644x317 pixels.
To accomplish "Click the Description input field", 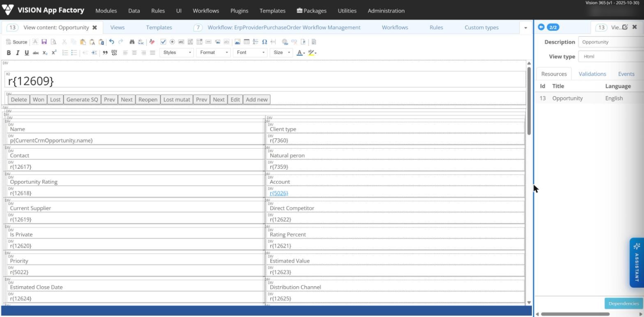I will tap(611, 42).
